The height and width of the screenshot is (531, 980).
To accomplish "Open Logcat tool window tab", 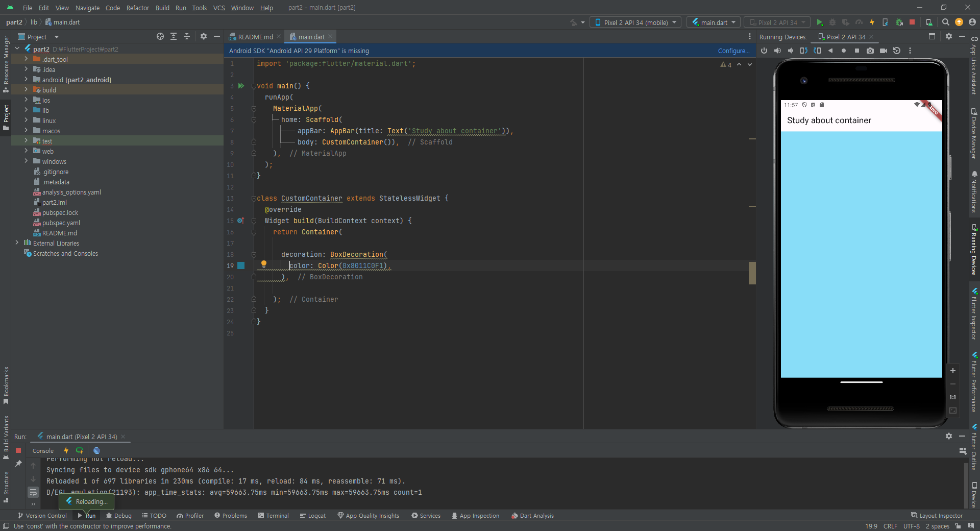I will [x=312, y=516].
